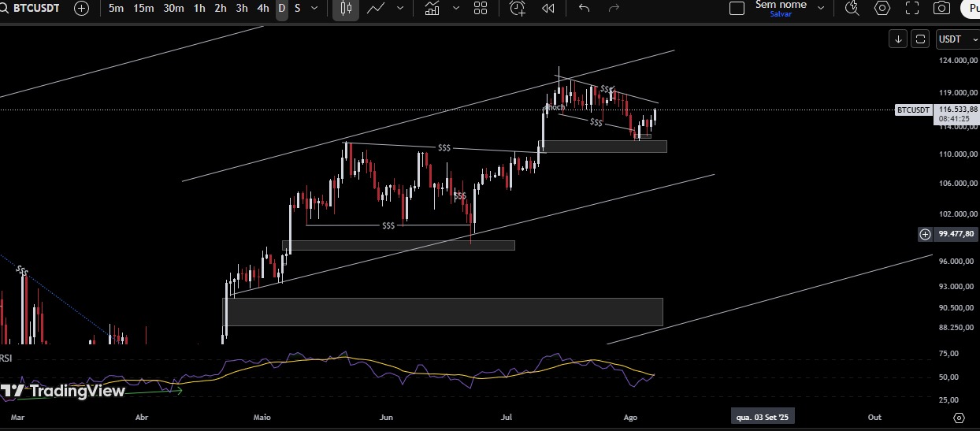Click the plus icon beside 99.477,80

click(926, 234)
